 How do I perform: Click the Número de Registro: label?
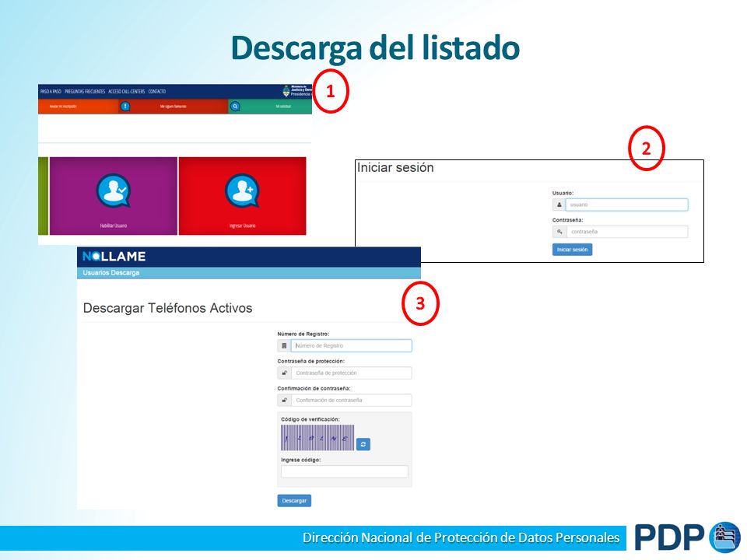coord(303,334)
